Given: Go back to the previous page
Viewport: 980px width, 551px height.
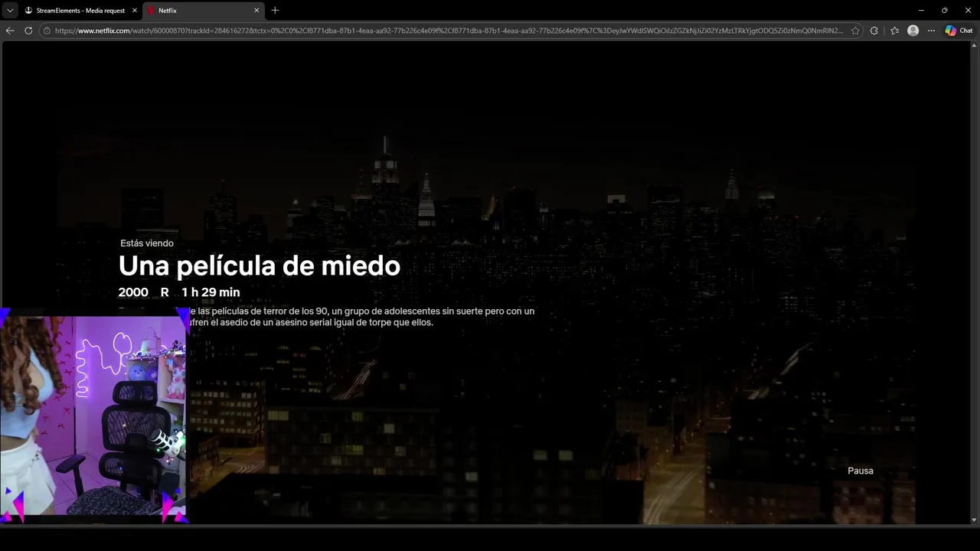Looking at the screenshot, I should [10, 31].
